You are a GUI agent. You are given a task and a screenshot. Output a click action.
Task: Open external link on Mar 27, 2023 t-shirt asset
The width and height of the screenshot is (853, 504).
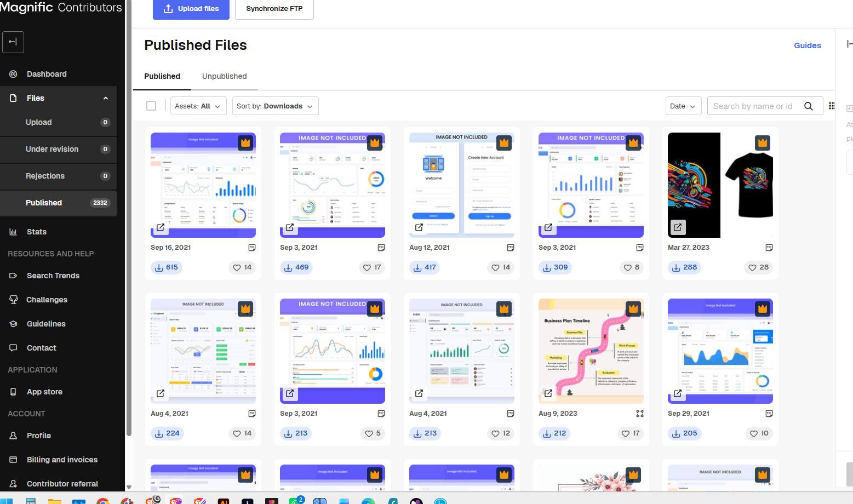(678, 227)
